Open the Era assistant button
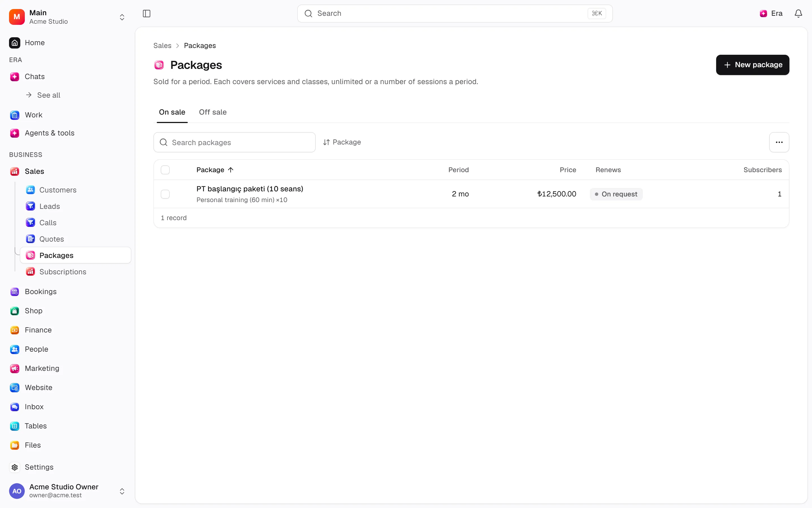Viewport: 812px width, 508px height. click(771, 14)
